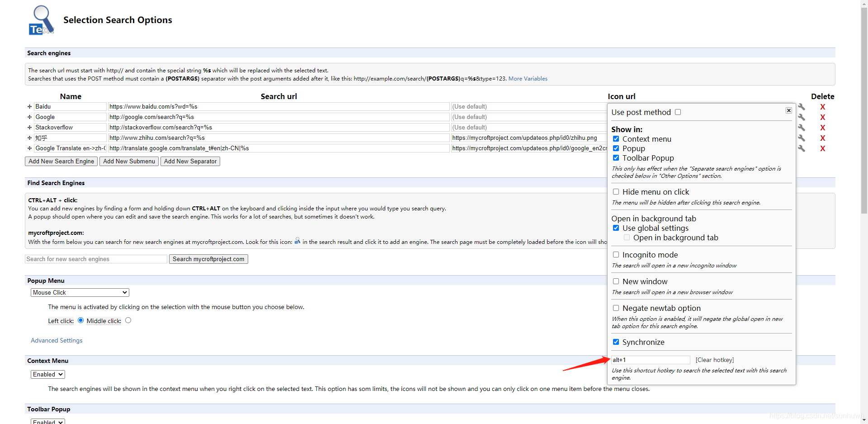868x424 pixels.
Task: Uncheck Use global settings
Action: (x=616, y=228)
